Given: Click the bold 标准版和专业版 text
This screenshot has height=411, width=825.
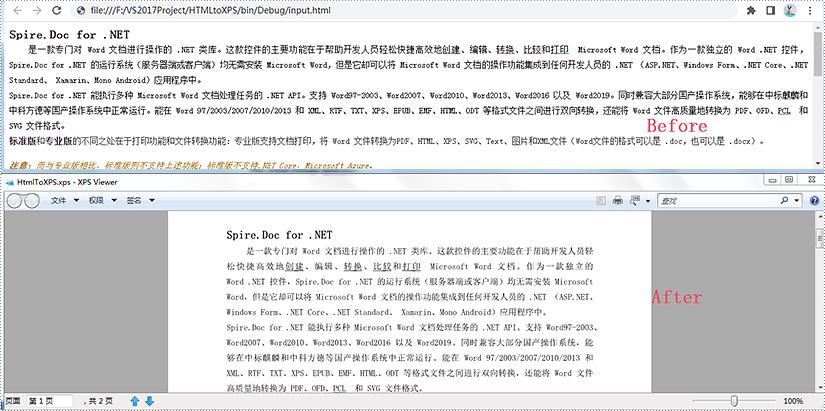Looking at the screenshot, I should 39,141.
